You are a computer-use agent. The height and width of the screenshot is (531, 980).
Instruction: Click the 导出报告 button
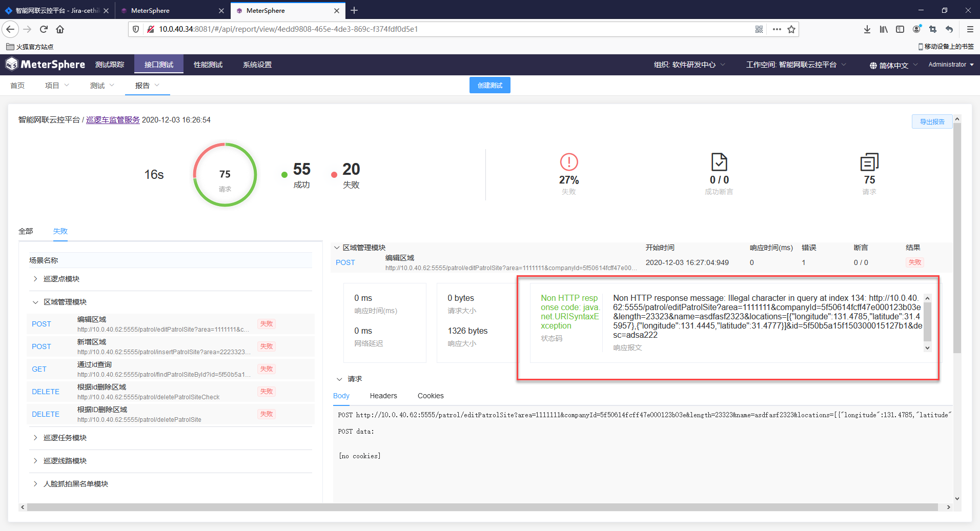(x=932, y=121)
